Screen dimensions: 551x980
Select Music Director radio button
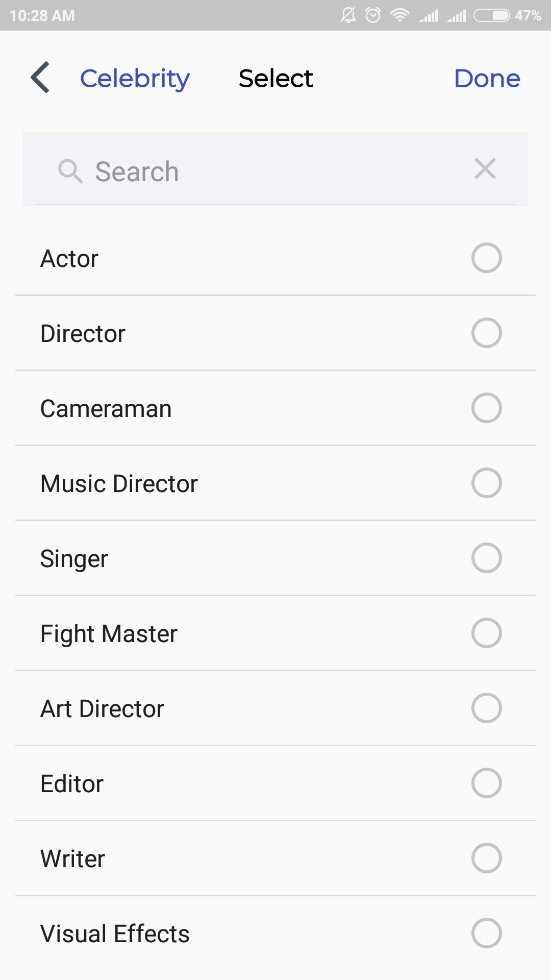point(486,483)
